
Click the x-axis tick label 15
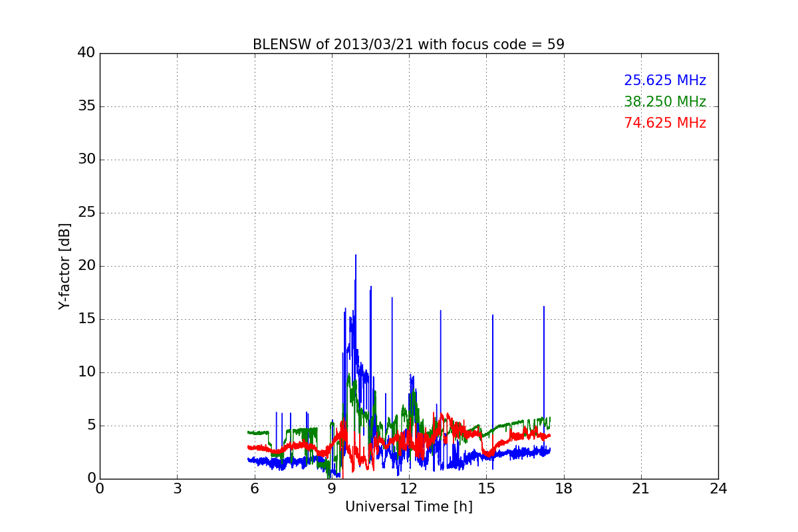pos(486,489)
